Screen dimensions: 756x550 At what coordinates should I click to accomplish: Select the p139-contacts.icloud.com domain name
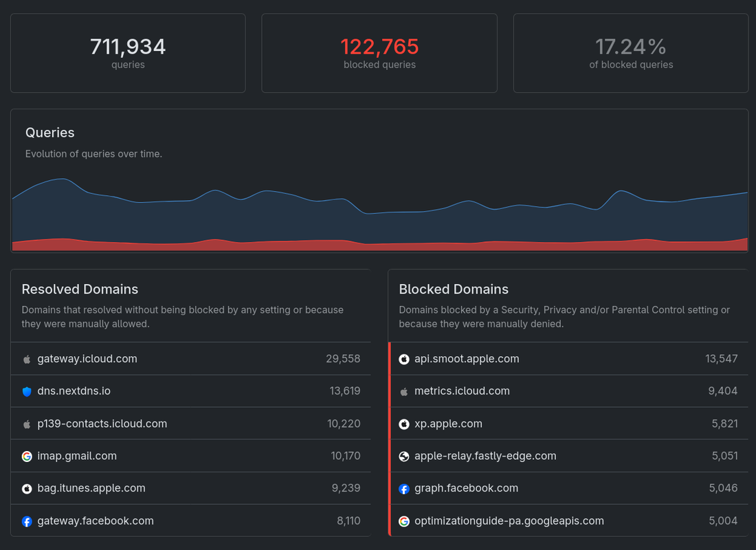pos(102,423)
